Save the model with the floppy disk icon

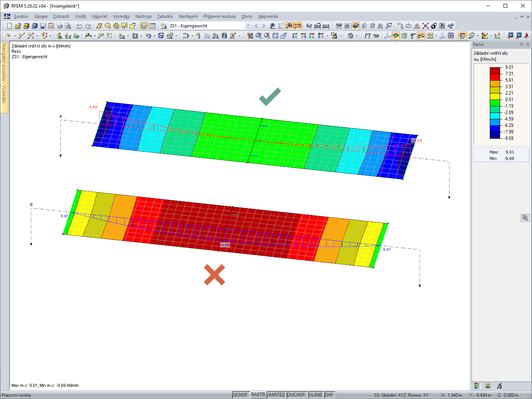(43, 26)
